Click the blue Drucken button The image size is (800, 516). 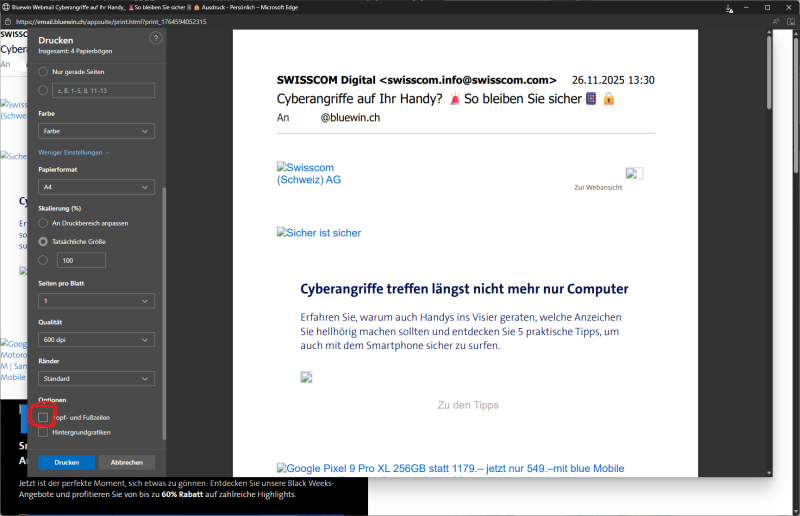[67, 462]
